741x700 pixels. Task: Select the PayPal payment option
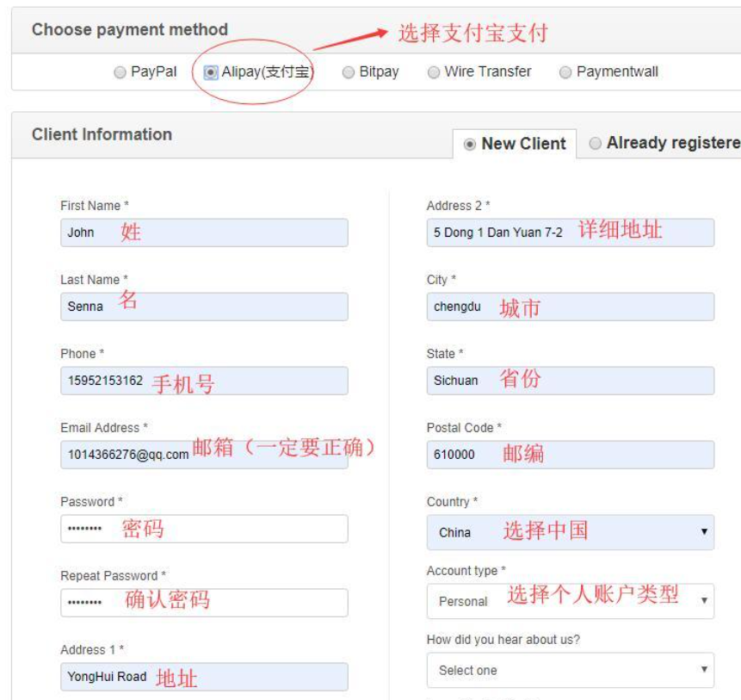[x=120, y=71]
